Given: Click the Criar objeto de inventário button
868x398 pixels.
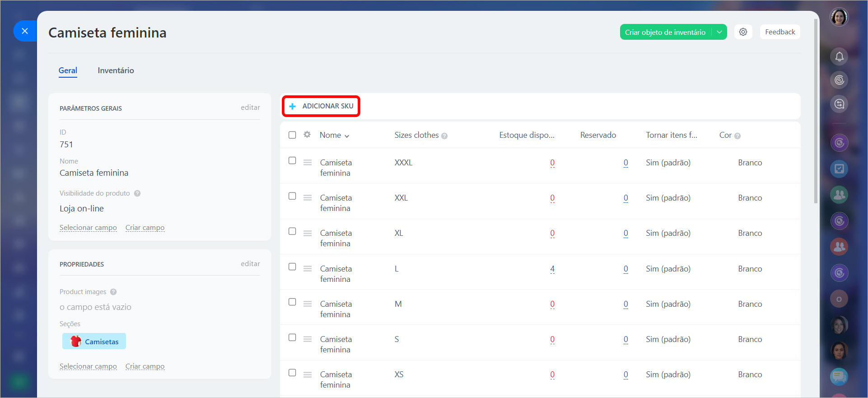Looking at the screenshot, I should pos(665,32).
